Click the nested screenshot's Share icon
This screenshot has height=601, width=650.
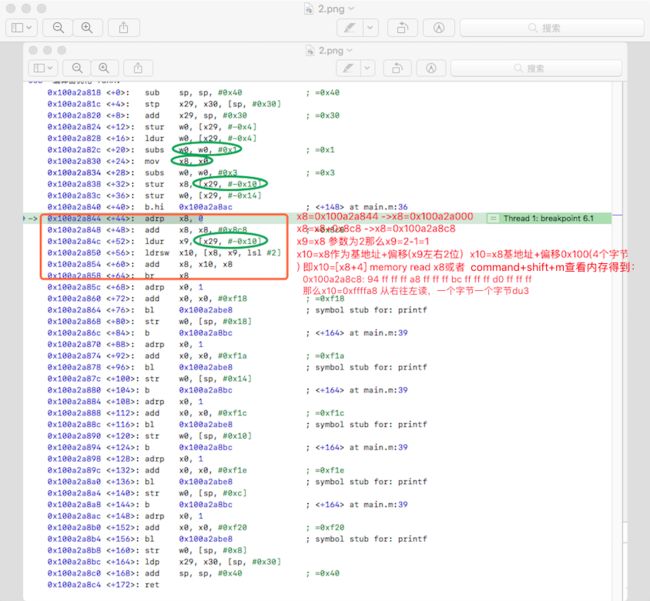pyautogui.click(x=138, y=68)
